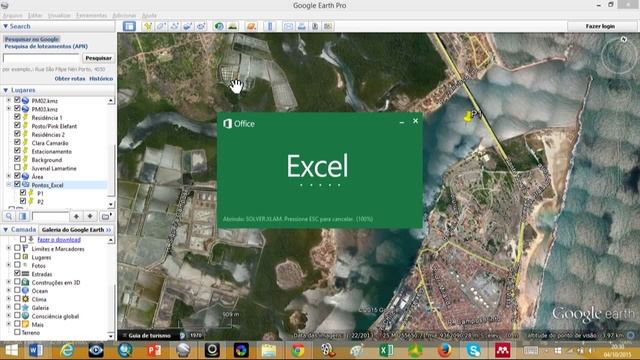Toggle the sidebar visibility toolbar button
Screen dimensions: 640x360
129,26
